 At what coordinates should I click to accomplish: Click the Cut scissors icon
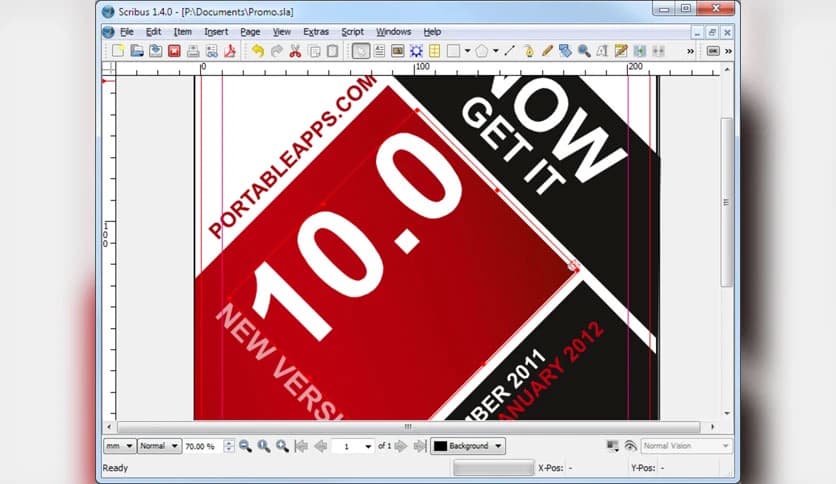pyautogui.click(x=295, y=51)
